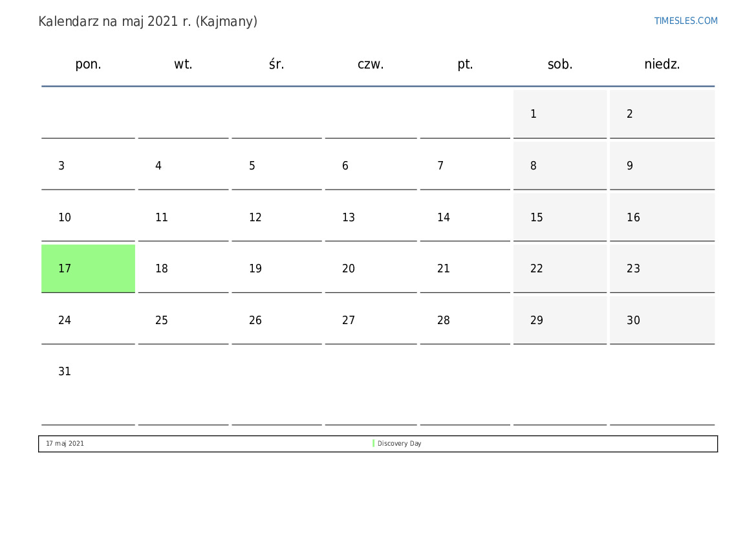Viewport: 756px width, 535px height.
Task: Select the 'sob.' weekday header
Action: [560, 64]
